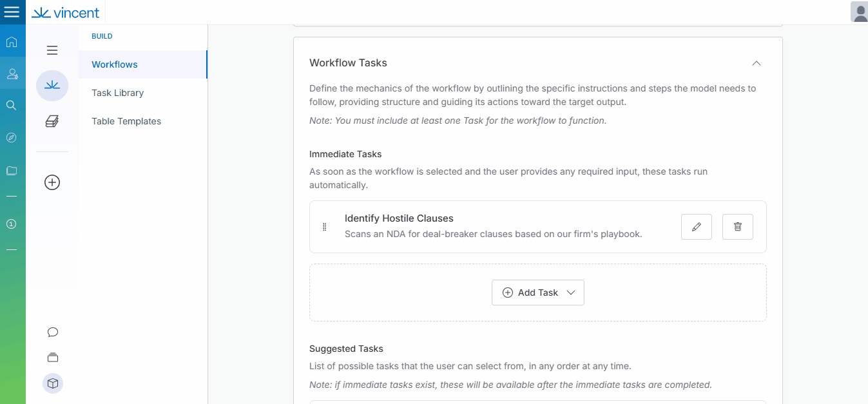Screen dimensions: 868x404
Task: Delete the Identify Hostile Clauses task
Action: click(737, 227)
